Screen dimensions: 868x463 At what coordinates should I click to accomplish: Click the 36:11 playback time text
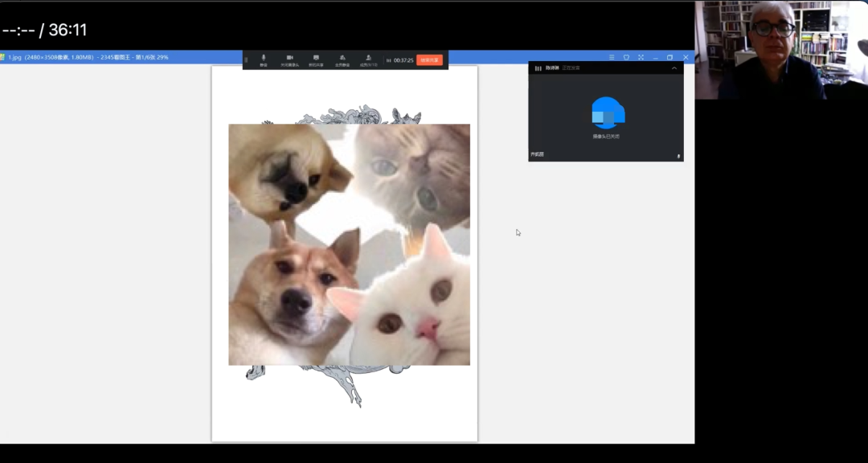[68, 30]
